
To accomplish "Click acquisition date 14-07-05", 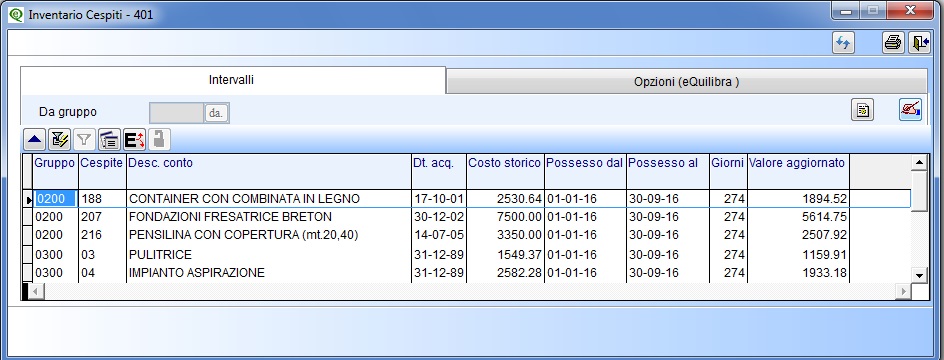I will (439, 235).
